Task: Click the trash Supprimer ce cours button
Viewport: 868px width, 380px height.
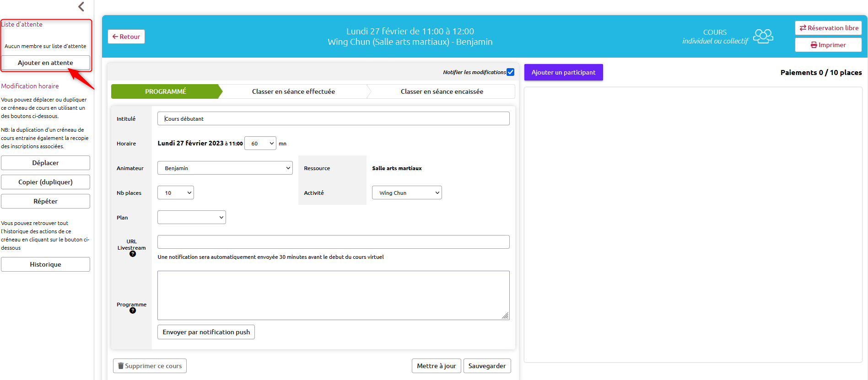Action: click(x=150, y=366)
